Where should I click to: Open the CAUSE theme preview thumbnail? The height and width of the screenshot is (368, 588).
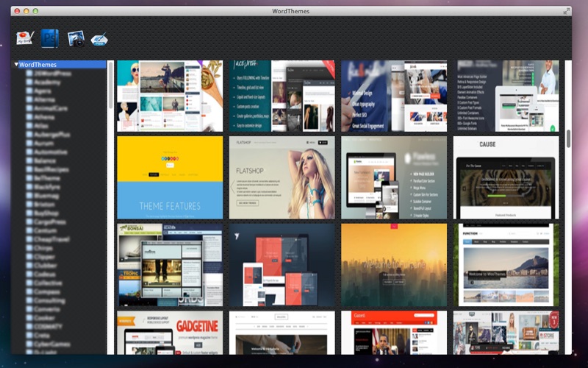506,177
